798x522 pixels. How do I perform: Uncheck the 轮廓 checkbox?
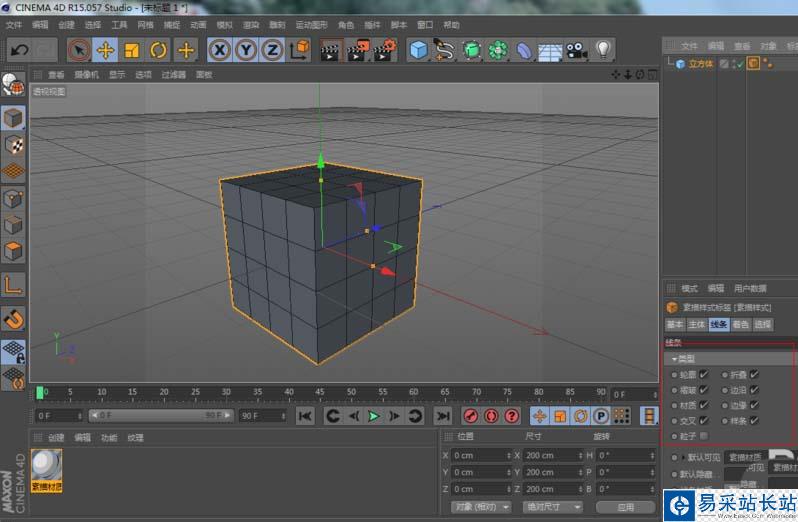coord(704,374)
